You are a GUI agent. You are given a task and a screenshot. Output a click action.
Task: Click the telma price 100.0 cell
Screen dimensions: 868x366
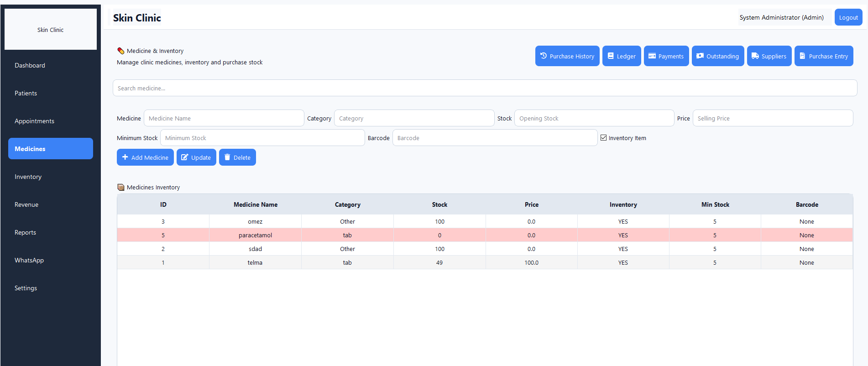(532, 262)
